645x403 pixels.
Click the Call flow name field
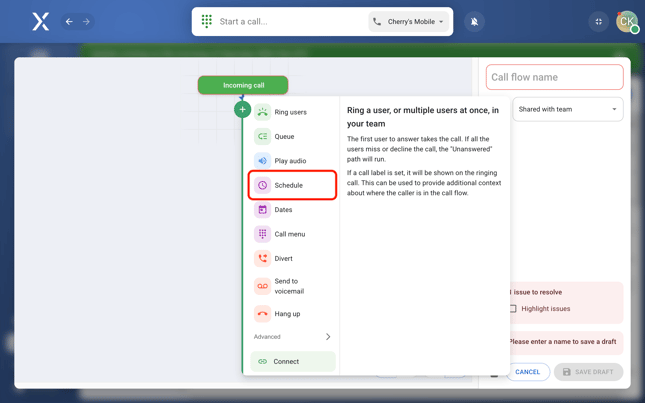click(x=555, y=77)
